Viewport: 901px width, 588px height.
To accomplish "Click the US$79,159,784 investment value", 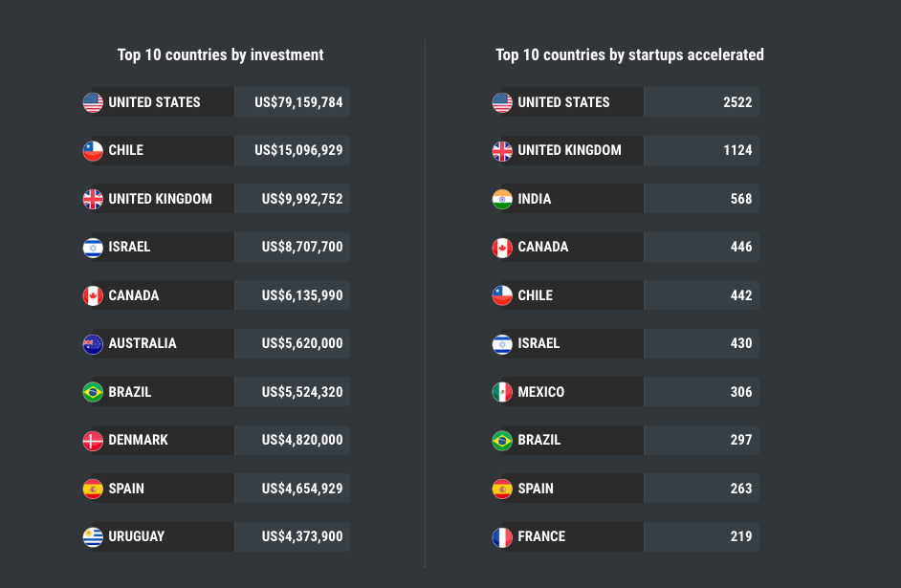I will (298, 102).
